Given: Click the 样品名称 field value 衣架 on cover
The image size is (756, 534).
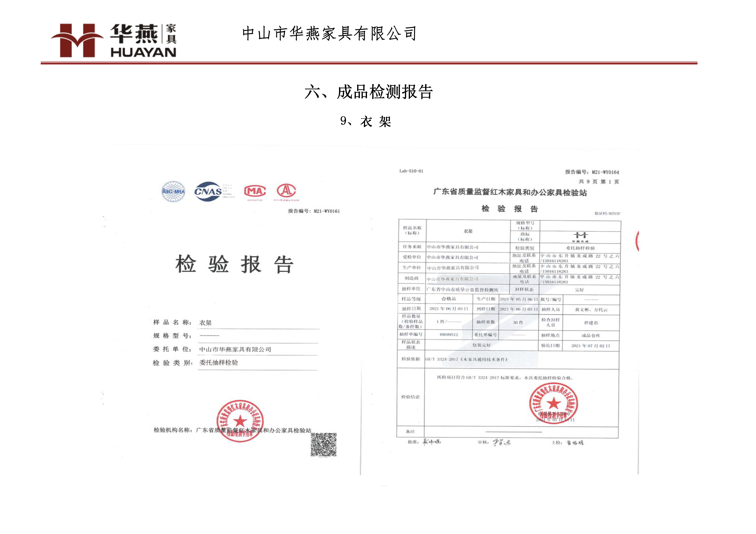Looking at the screenshot, I should point(205,323).
